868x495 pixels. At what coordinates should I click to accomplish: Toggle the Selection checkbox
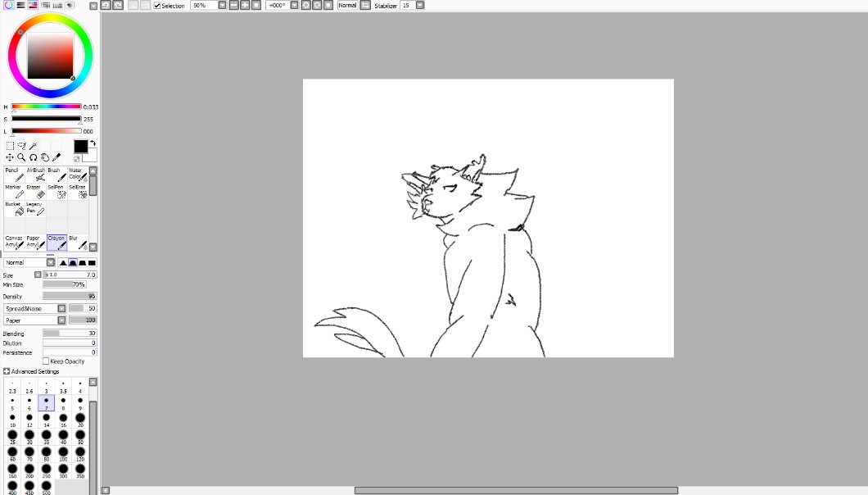(157, 6)
